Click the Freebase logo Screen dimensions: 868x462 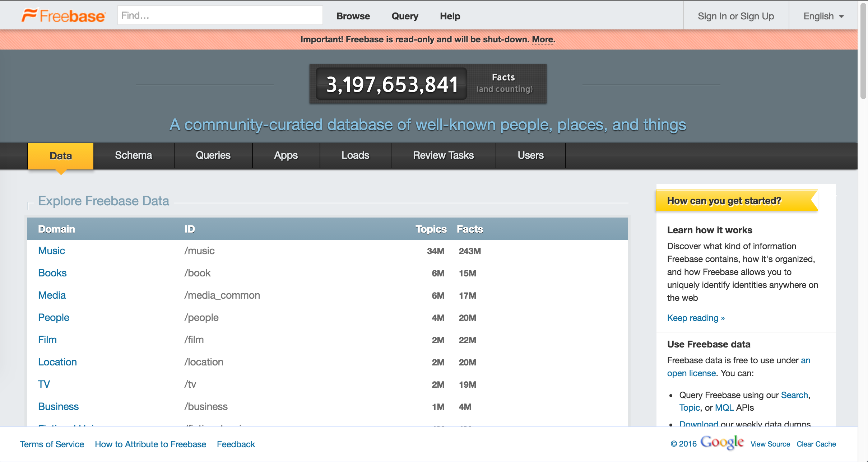(64, 16)
